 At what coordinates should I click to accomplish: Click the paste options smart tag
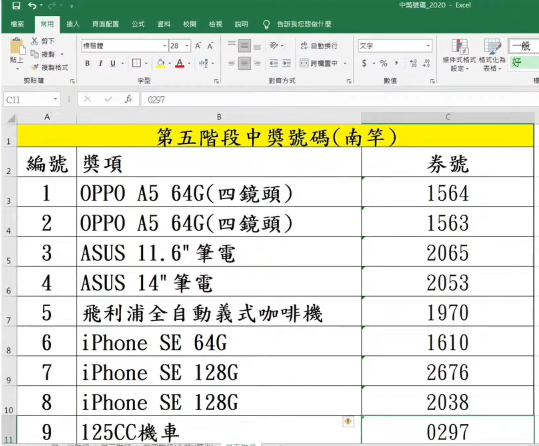click(348, 421)
